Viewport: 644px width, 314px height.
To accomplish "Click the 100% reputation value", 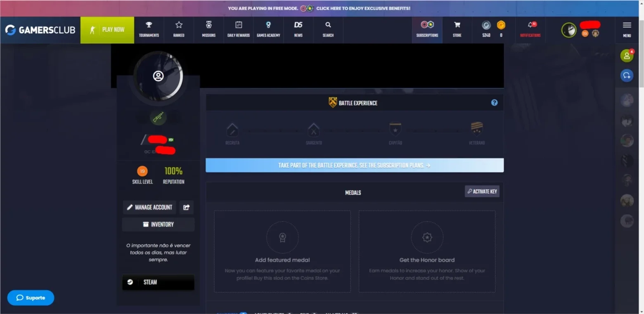I will [x=173, y=171].
